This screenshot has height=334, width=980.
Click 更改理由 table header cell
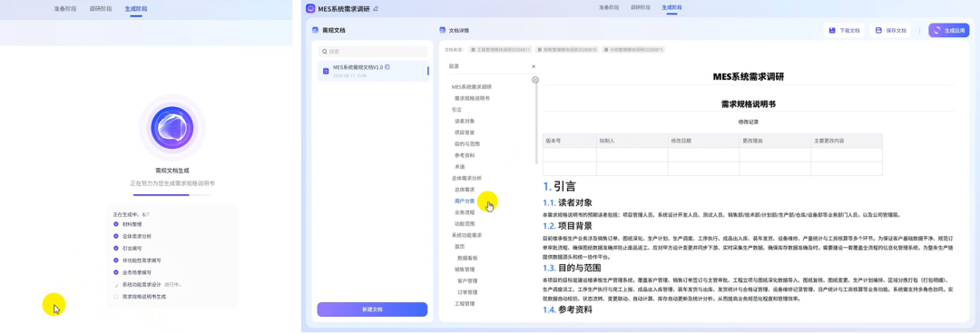point(775,141)
